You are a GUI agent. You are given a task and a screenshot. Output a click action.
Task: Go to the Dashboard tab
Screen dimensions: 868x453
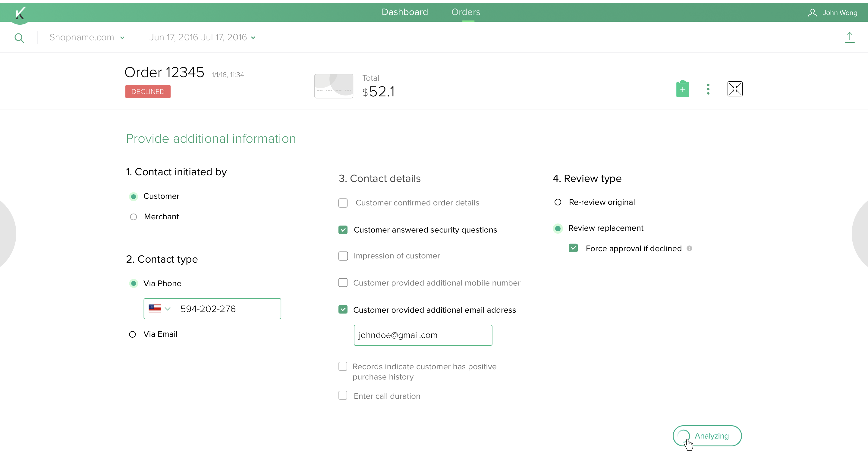click(x=404, y=12)
